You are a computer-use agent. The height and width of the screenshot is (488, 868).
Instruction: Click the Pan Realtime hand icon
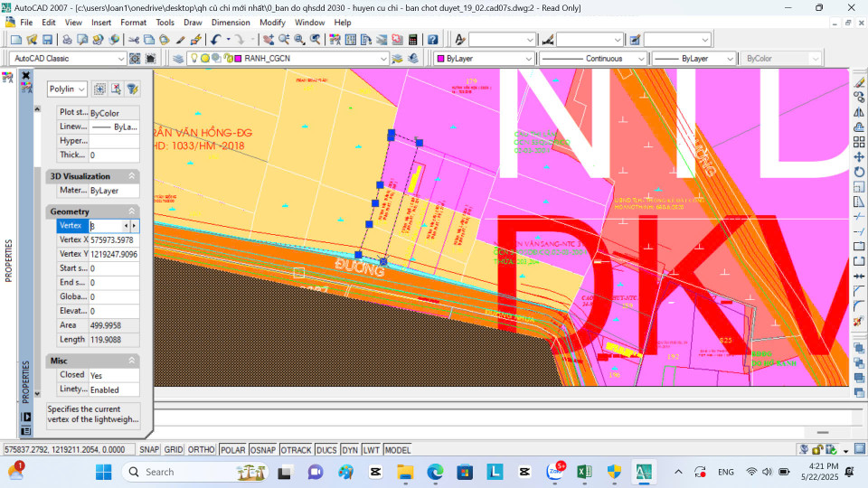point(269,40)
